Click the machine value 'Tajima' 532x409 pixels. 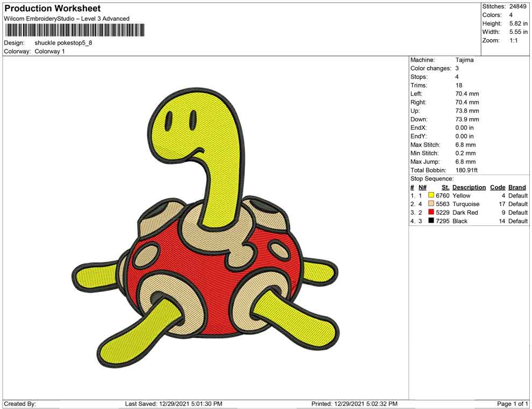click(464, 60)
